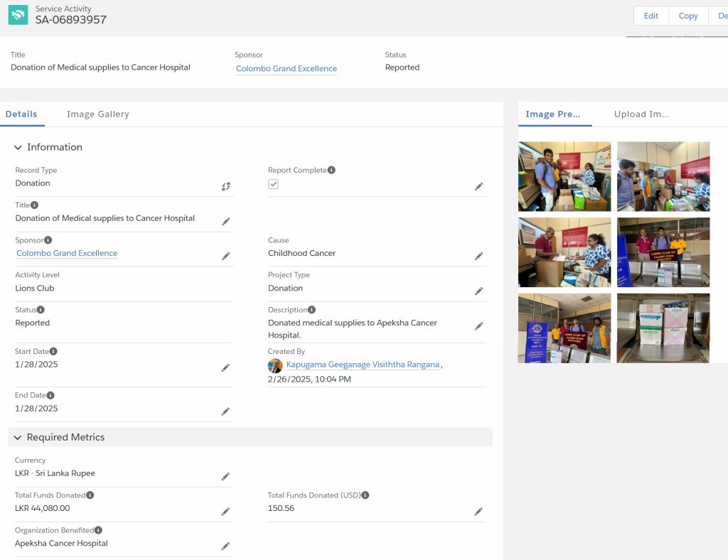This screenshot has height=560, width=728.
Task: Open photo of man in red shirt handing supplies
Action: click(564, 252)
